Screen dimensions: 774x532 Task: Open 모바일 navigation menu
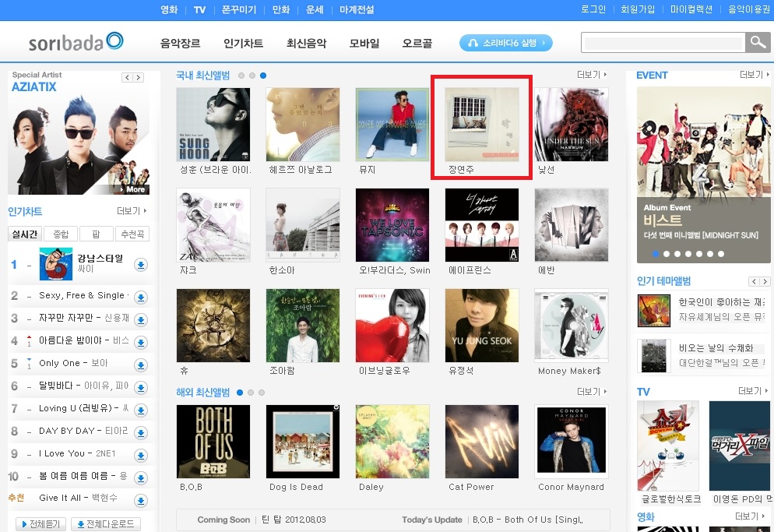(364, 44)
